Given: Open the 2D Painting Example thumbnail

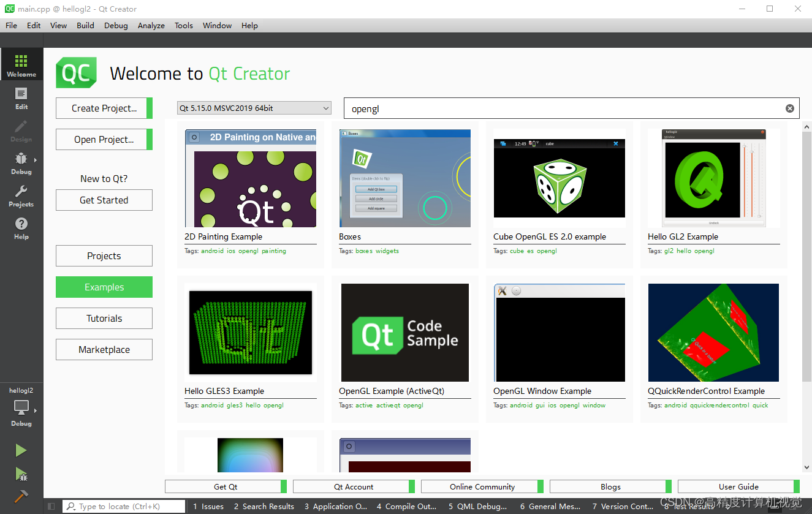Looking at the screenshot, I should pos(251,178).
